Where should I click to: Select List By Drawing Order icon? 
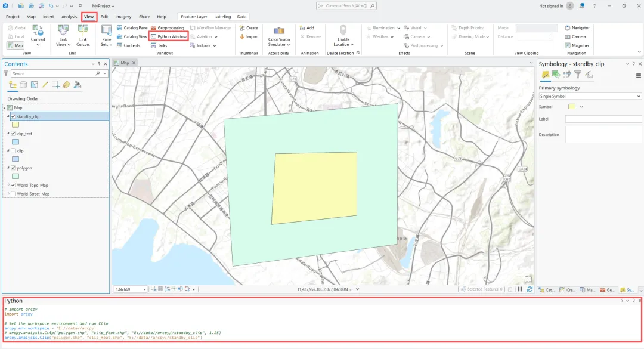(x=13, y=85)
